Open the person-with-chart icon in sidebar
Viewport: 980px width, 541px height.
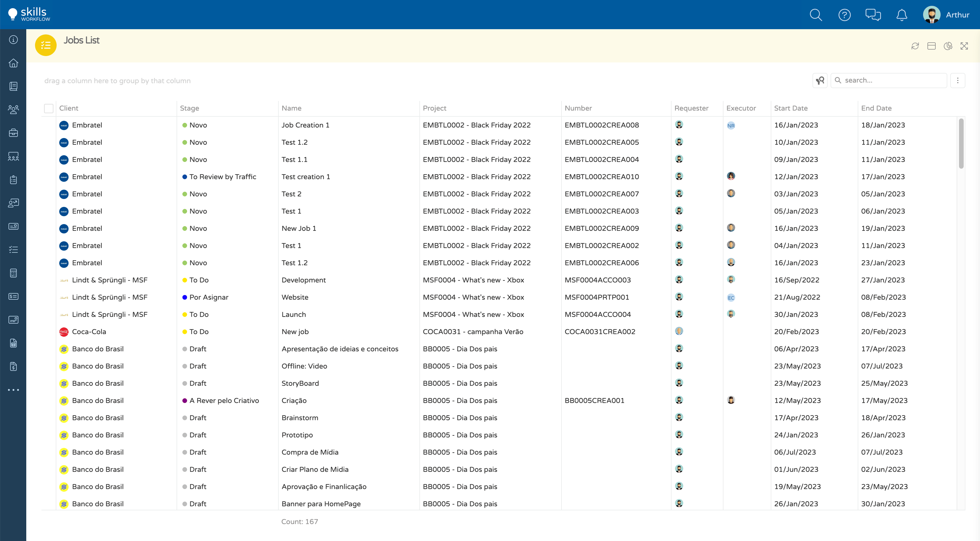(13, 203)
